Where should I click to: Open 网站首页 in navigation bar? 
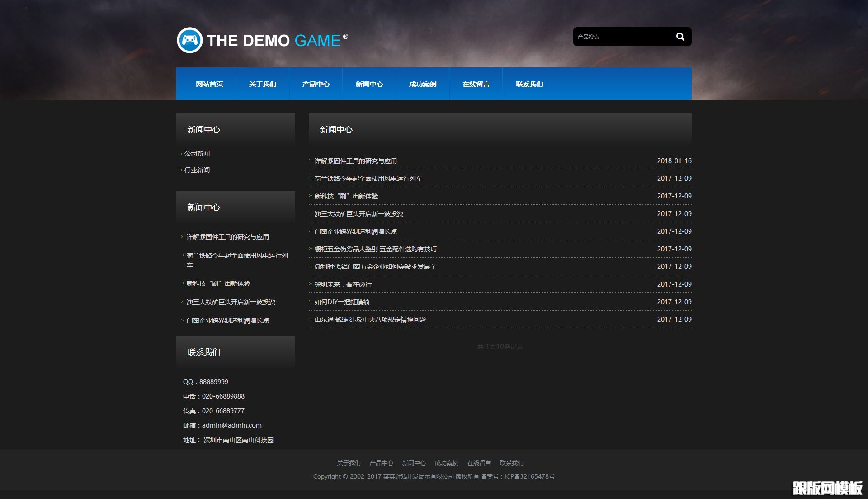click(x=209, y=84)
